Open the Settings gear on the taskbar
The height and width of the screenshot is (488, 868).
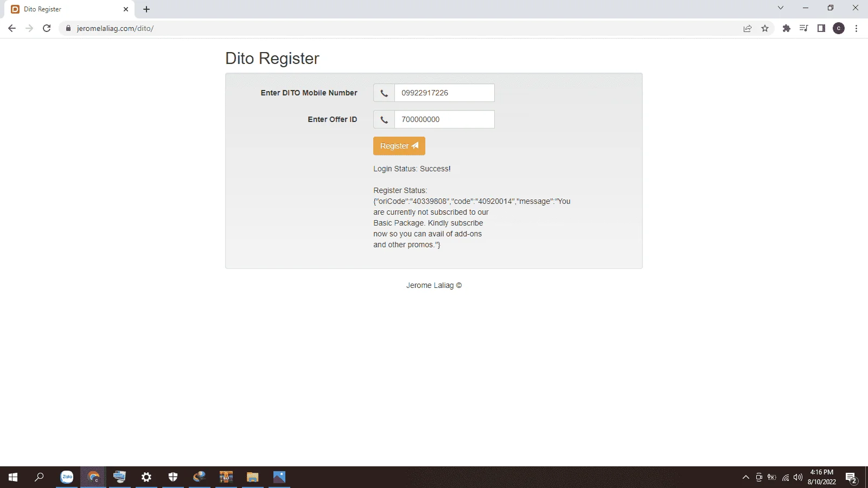point(146,477)
